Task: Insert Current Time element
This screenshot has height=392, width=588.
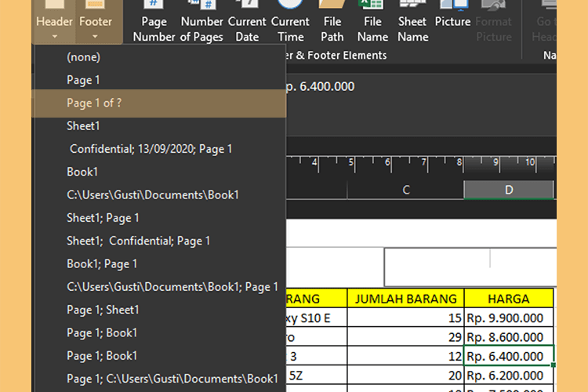Action: 290,22
